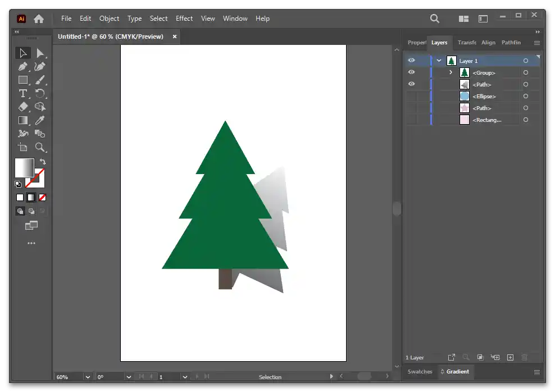Pick the Type tool
This screenshot has height=392, width=555.
point(23,94)
